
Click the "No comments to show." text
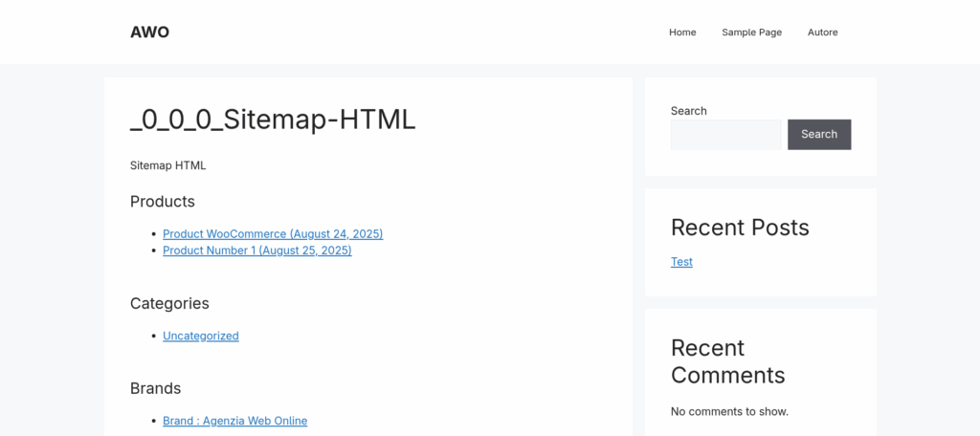pyautogui.click(x=729, y=411)
